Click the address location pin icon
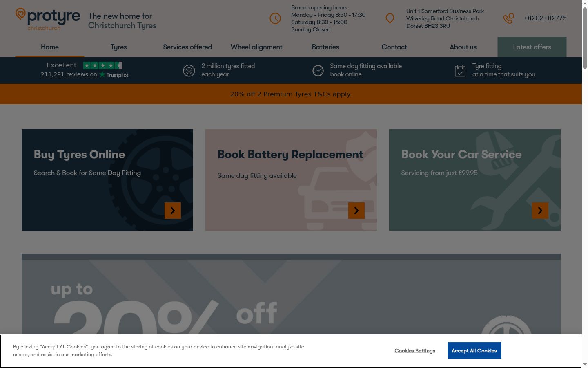588x368 pixels. click(x=390, y=18)
